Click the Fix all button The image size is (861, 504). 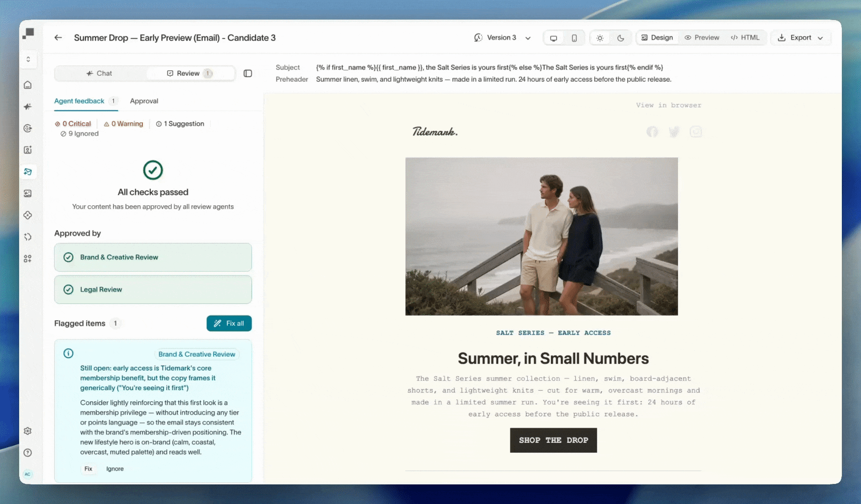click(x=229, y=323)
